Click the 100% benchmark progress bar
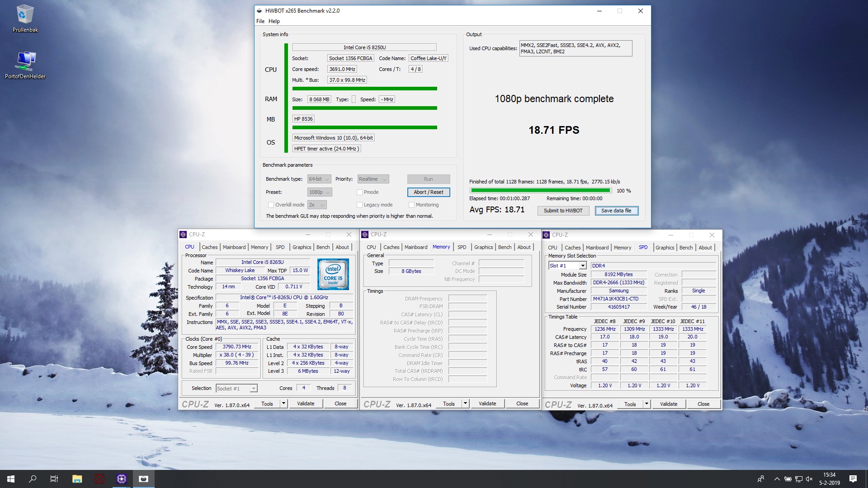Viewport: 868px width, 488px height. tap(541, 191)
